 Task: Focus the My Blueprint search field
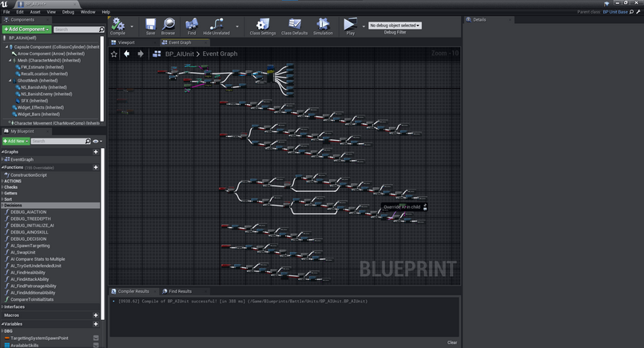61,141
